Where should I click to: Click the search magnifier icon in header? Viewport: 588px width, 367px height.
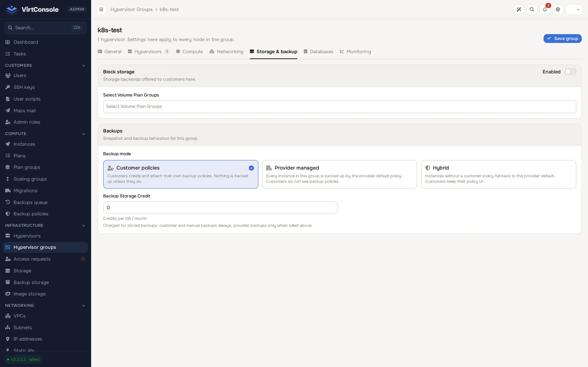pos(532,10)
